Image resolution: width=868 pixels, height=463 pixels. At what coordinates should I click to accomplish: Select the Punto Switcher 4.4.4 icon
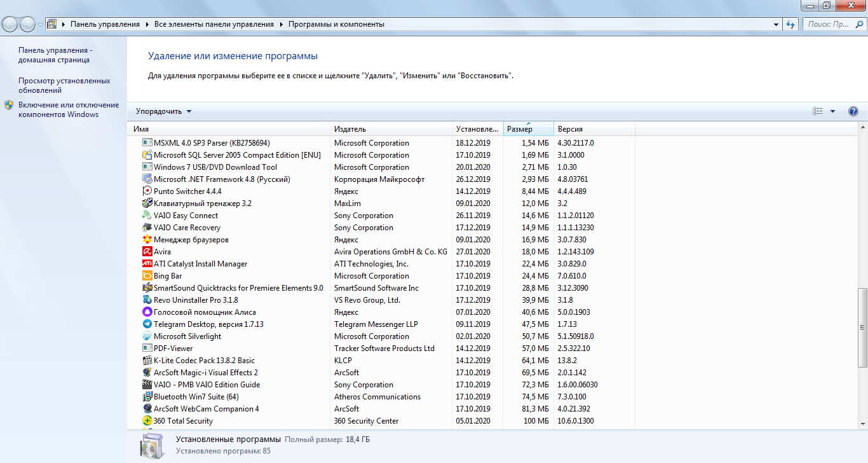coord(147,191)
